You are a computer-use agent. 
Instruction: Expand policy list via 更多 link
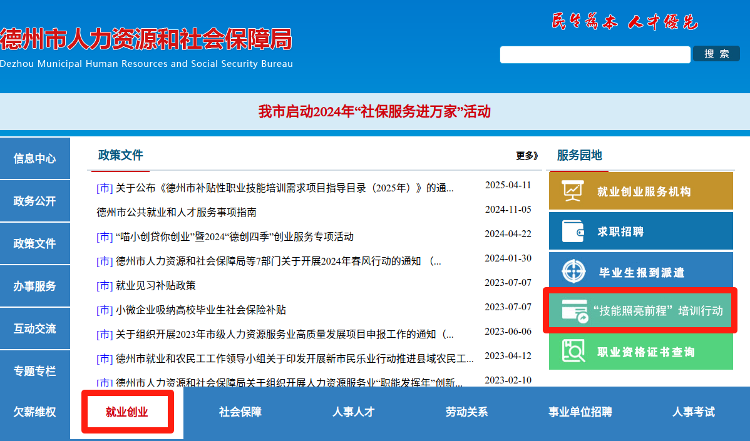527,156
